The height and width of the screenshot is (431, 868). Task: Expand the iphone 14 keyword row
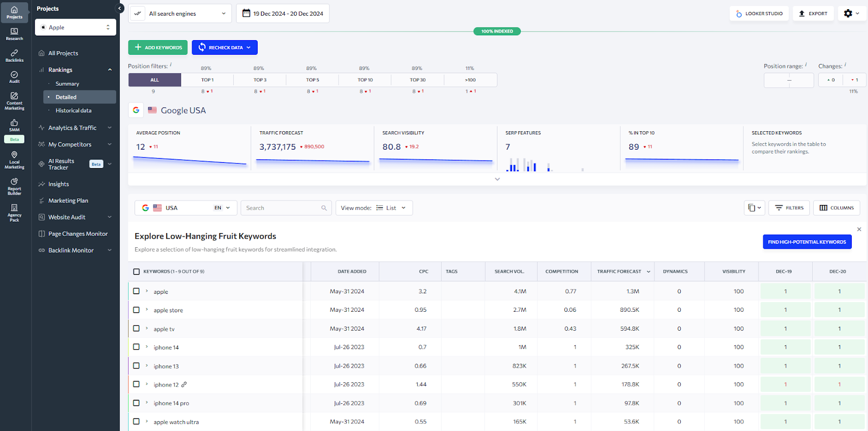(x=147, y=347)
